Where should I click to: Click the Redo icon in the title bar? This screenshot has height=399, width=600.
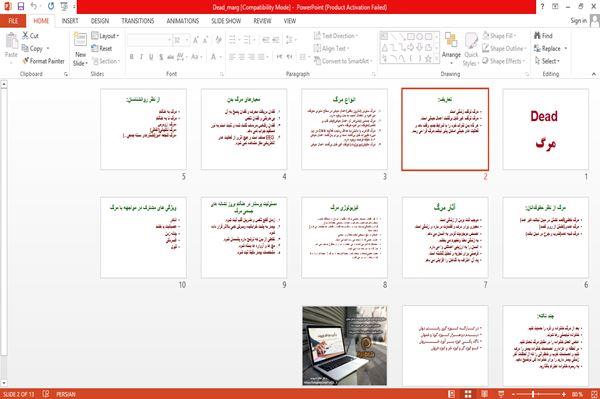click(x=51, y=7)
